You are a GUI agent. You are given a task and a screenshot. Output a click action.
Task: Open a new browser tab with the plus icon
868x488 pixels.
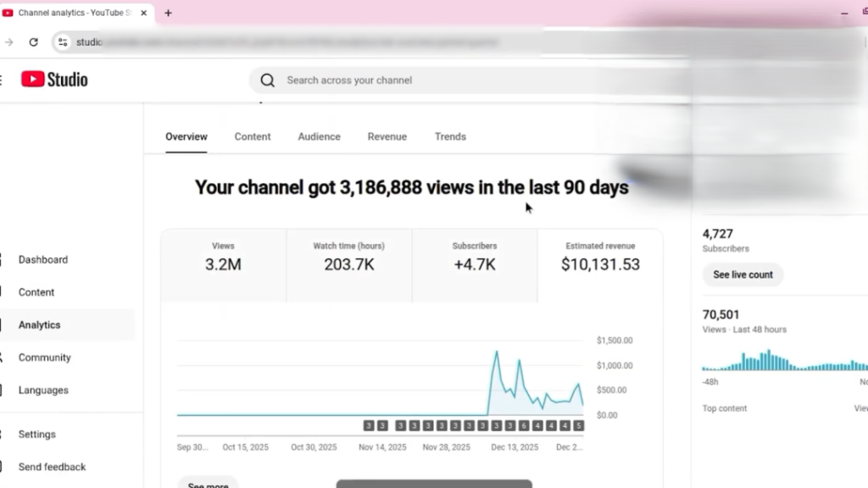(169, 13)
